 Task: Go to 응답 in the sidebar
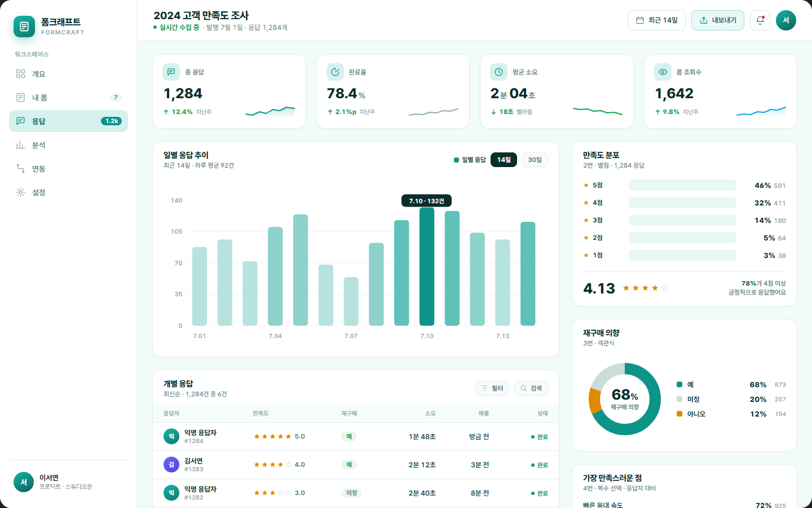coord(68,121)
